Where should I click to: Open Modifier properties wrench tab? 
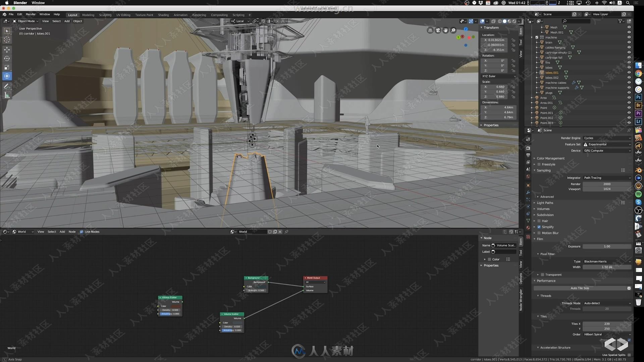(x=528, y=192)
